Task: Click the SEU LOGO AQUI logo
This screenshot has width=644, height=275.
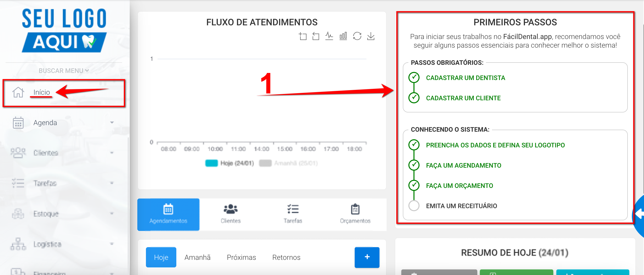Action: click(x=64, y=30)
